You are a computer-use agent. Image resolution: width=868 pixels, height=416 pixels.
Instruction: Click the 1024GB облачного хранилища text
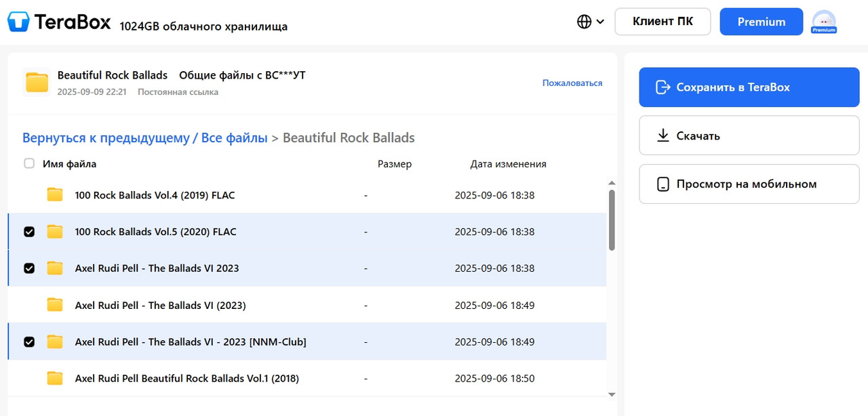point(203,26)
